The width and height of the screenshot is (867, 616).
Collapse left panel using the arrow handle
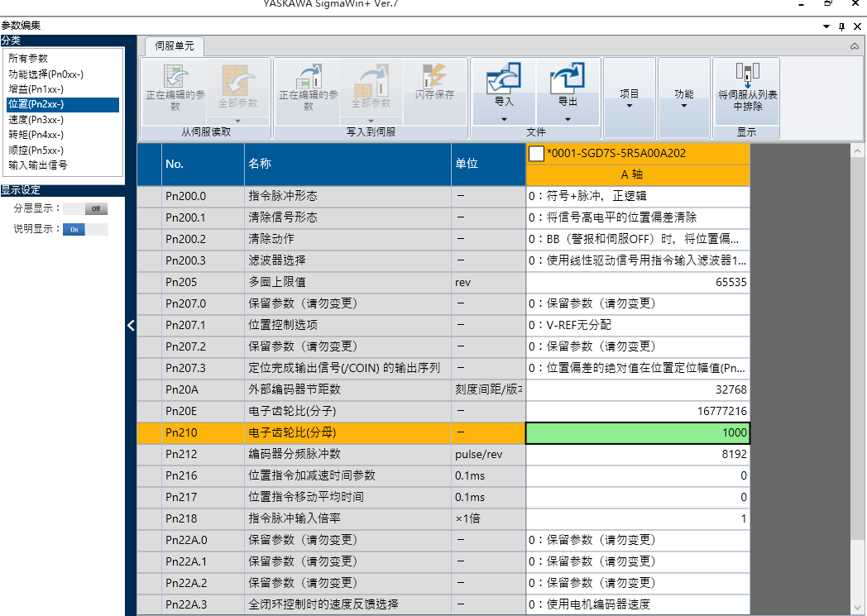tap(131, 326)
